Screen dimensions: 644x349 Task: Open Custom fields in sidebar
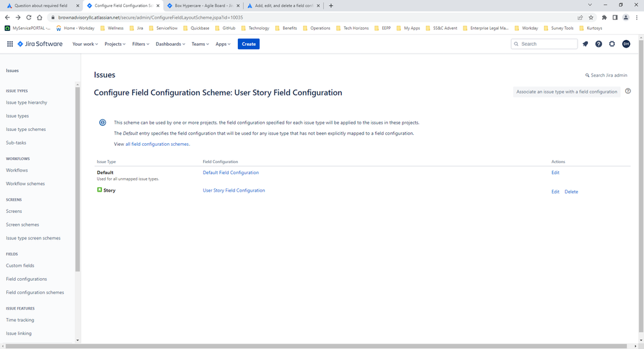(20, 266)
